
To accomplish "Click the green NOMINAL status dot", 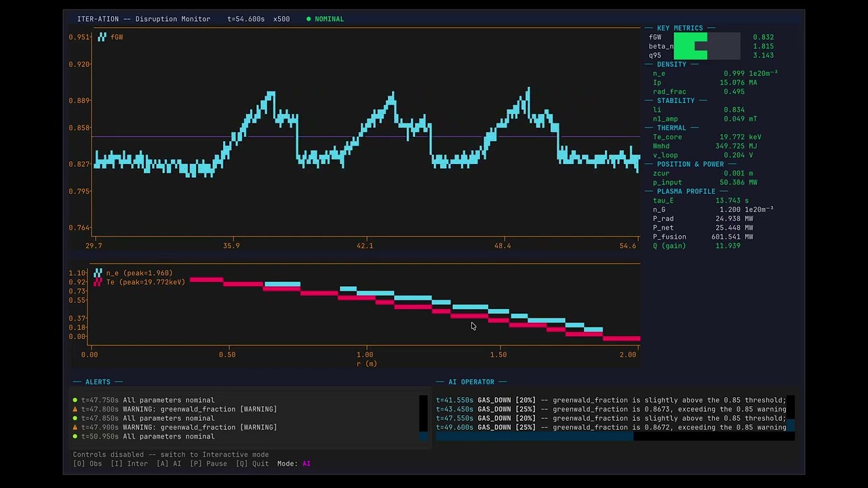I will 309,19.
